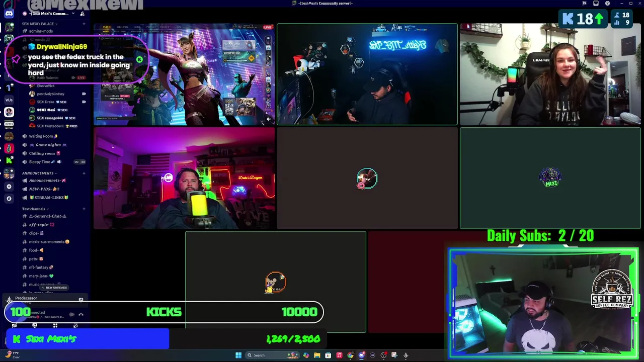Open Snipping Tool from the taskbar
This screenshot has height=362, width=644.
(394, 355)
